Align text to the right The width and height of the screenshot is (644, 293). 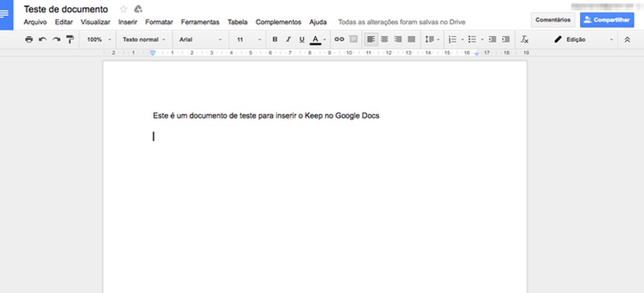pos(398,39)
